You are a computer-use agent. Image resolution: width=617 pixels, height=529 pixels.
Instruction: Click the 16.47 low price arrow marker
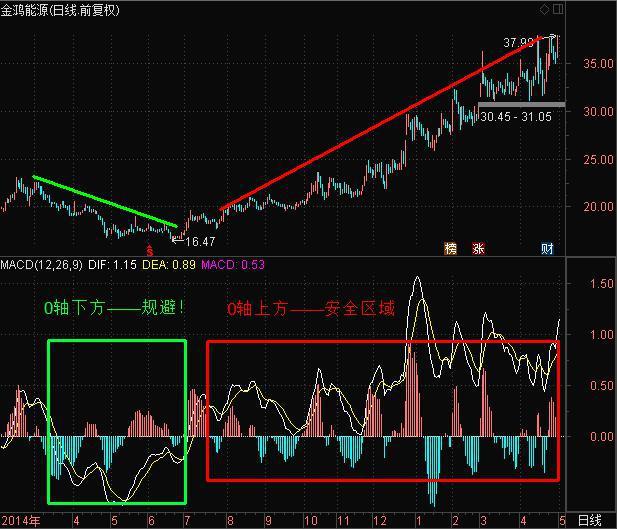click(196, 241)
